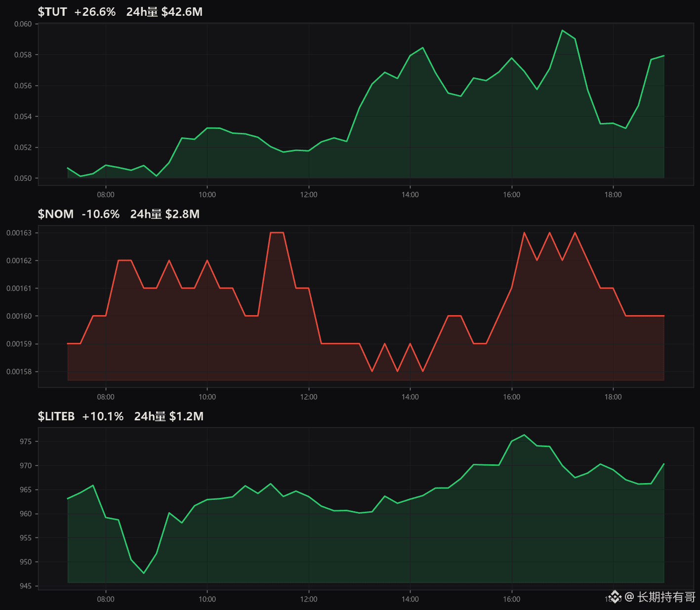
Task: Click 12:00 on the $LITEB chart time axis
Action: 309,599
